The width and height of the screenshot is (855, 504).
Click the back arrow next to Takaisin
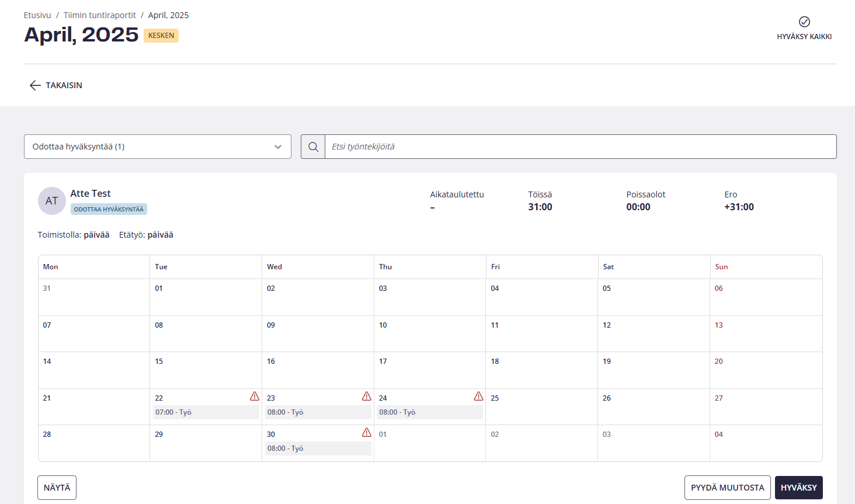click(x=35, y=85)
